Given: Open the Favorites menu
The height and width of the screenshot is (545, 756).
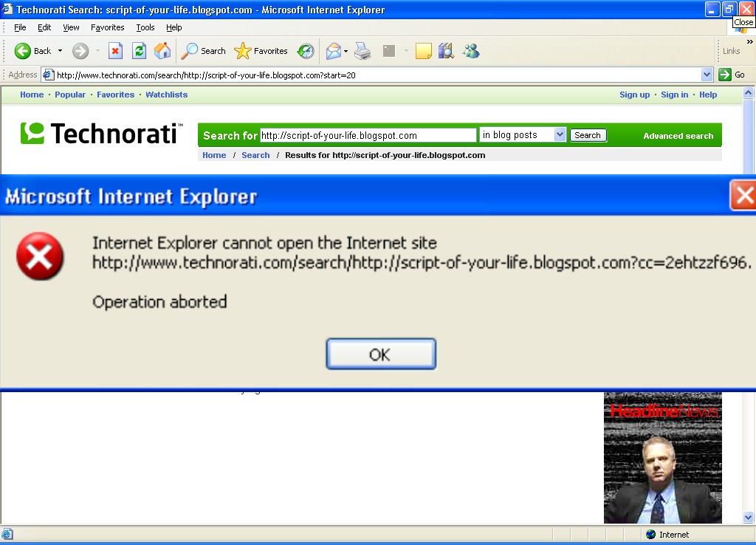Looking at the screenshot, I should [108, 27].
